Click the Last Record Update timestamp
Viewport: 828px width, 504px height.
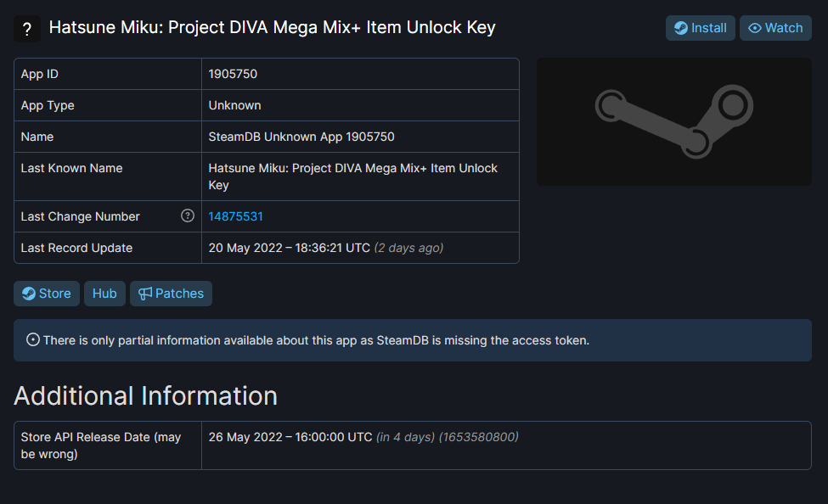tap(289, 248)
